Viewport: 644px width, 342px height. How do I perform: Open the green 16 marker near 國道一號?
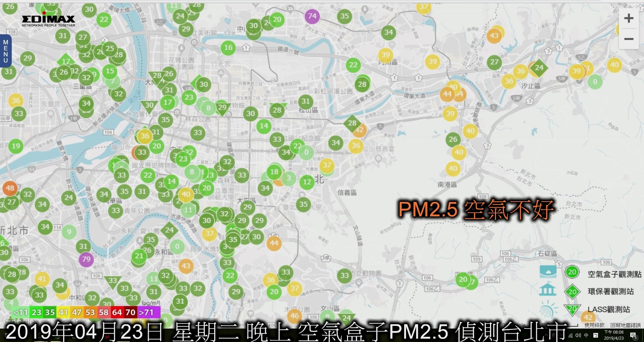click(228, 48)
